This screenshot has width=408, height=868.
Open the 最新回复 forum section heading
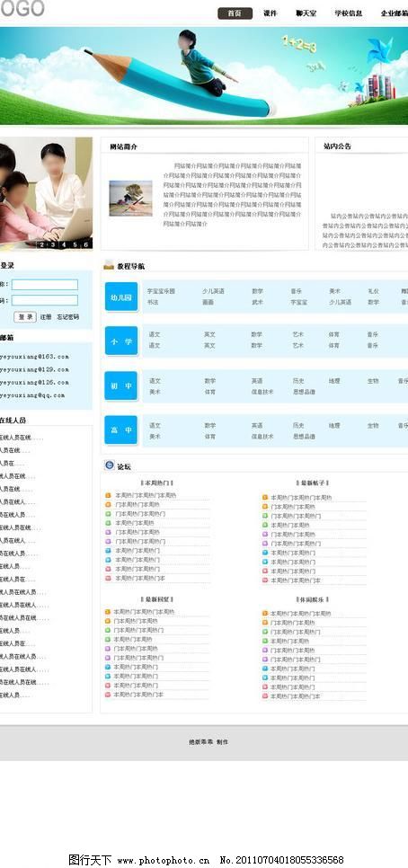tap(157, 599)
